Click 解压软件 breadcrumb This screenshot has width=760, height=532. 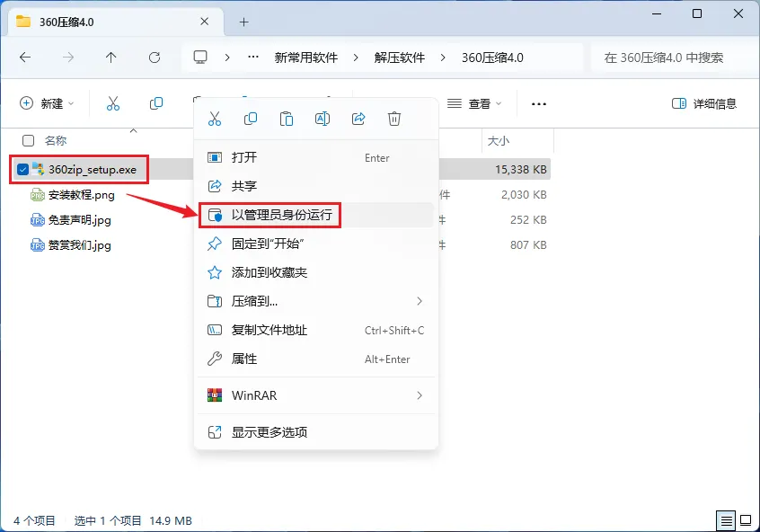(x=400, y=58)
